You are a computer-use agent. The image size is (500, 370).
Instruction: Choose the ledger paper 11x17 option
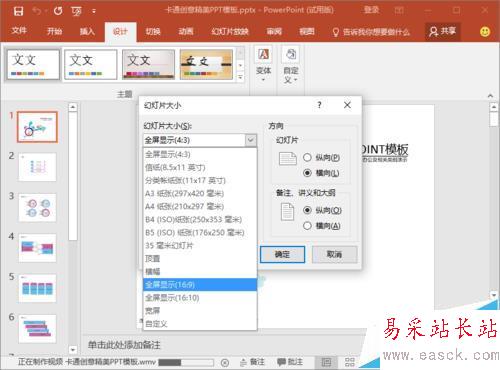200,180
